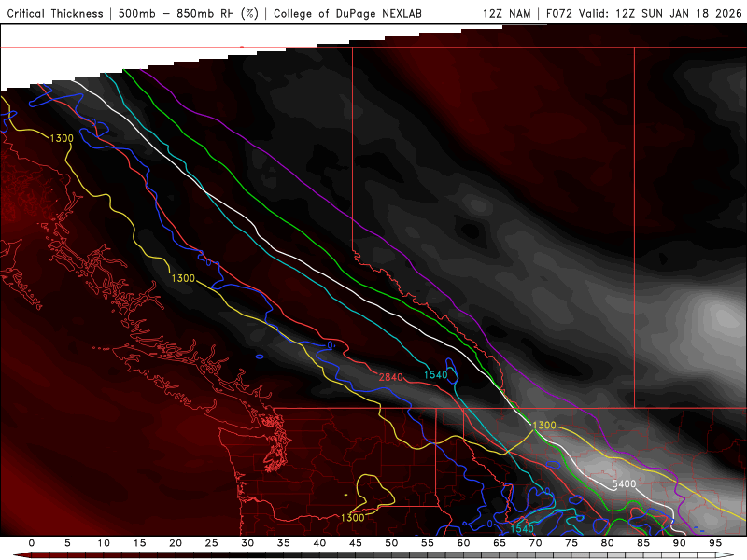
Task: Click the "Critical Thickness" title text
Action: (55, 13)
